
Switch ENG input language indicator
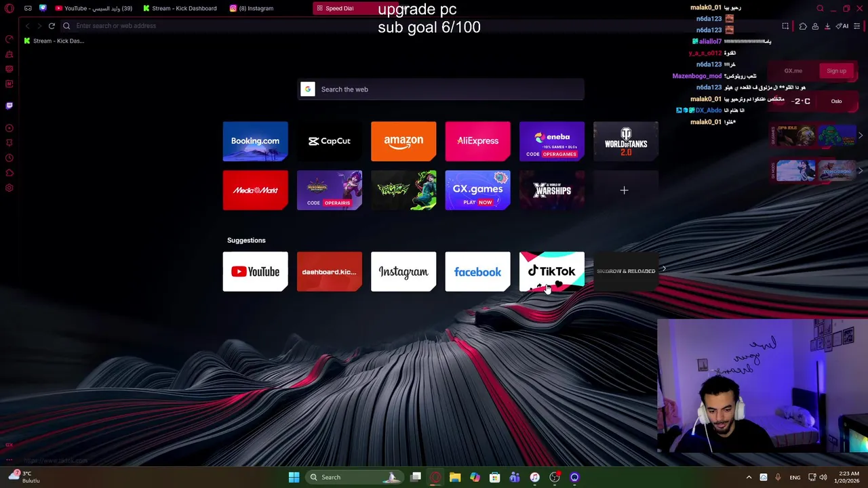[795, 477]
